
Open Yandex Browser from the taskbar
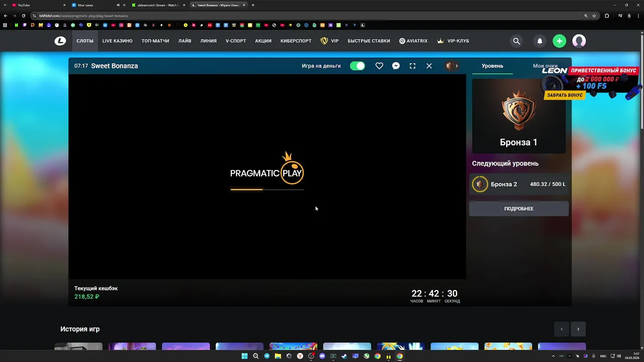click(300, 356)
